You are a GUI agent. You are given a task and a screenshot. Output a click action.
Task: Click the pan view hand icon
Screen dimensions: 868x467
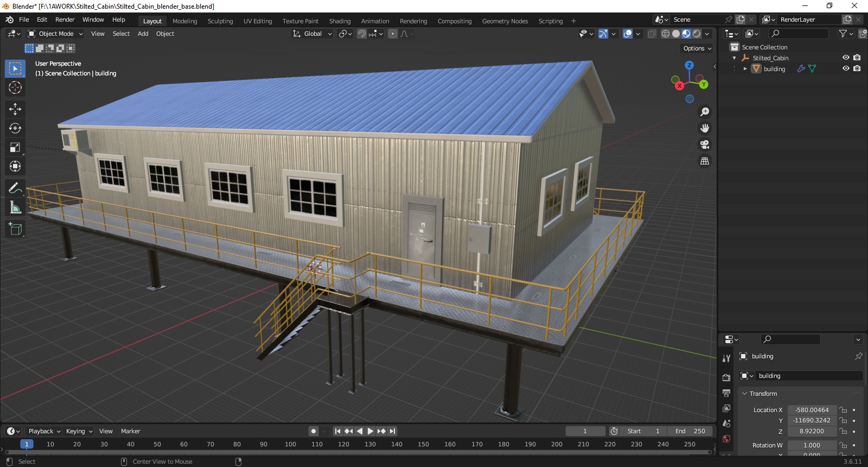705,128
